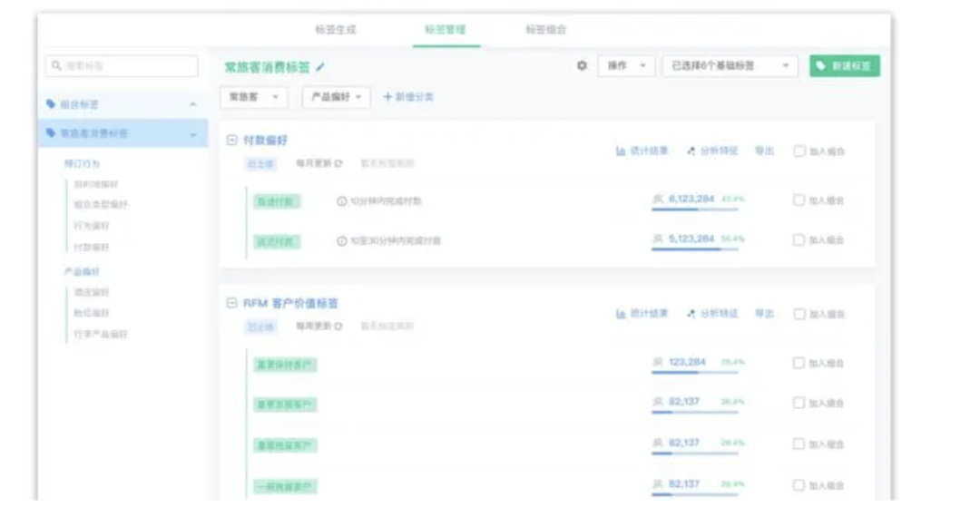980x507 pixels.
Task: Click the bar chart icon in 付款偏好 section
Action: point(621,151)
